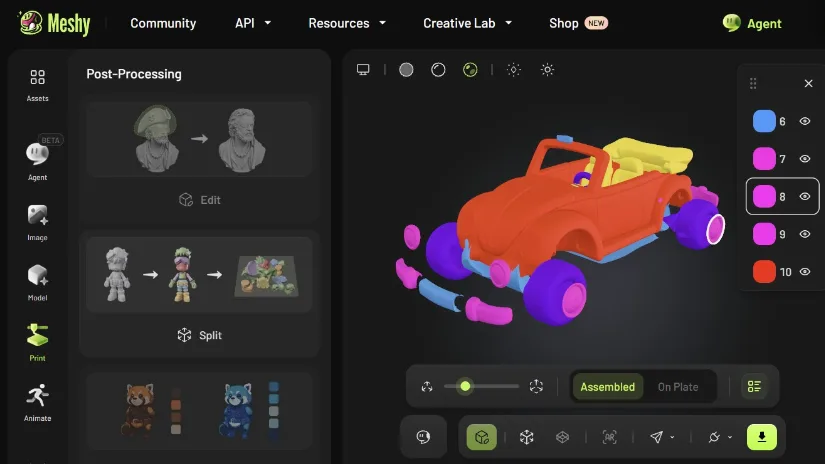Toggle visibility of part 6
Image resolution: width=825 pixels, height=464 pixels.
(x=805, y=121)
